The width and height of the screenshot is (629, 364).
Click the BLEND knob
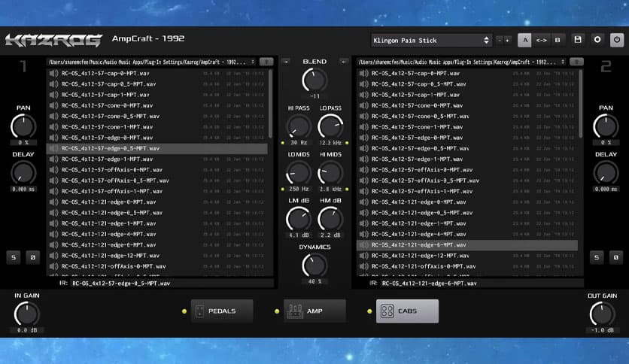point(314,80)
